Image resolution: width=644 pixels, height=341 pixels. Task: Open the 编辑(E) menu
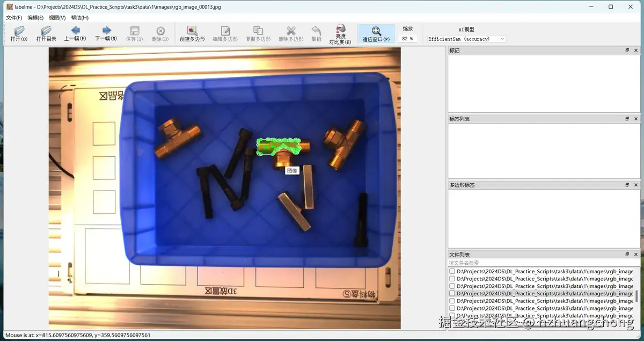pos(35,18)
